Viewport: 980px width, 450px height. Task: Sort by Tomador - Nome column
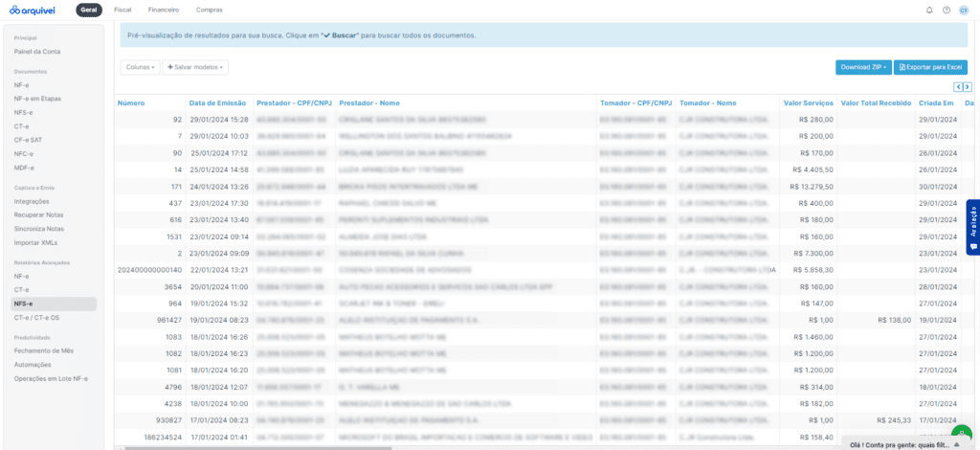click(x=708, y=103)
